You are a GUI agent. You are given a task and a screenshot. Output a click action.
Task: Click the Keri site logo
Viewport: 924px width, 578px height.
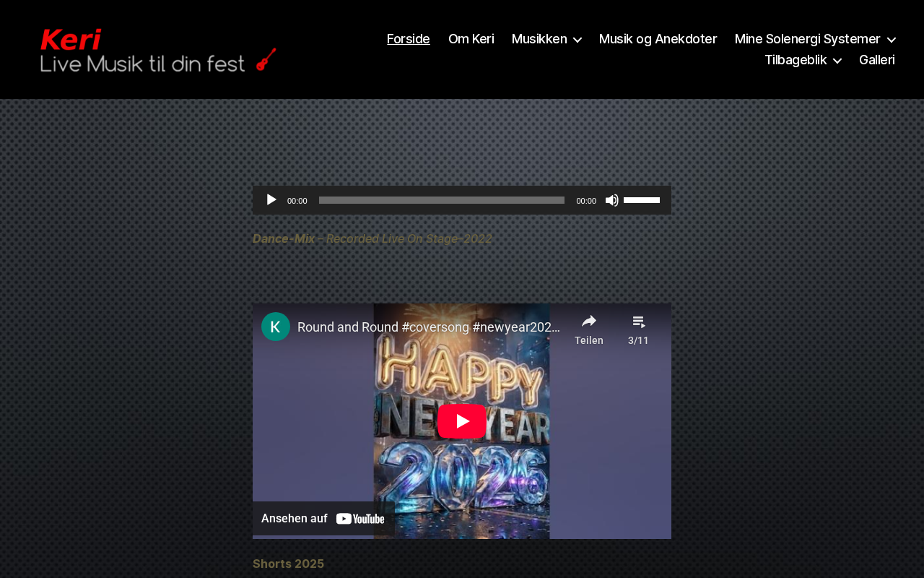coord(158,50)
